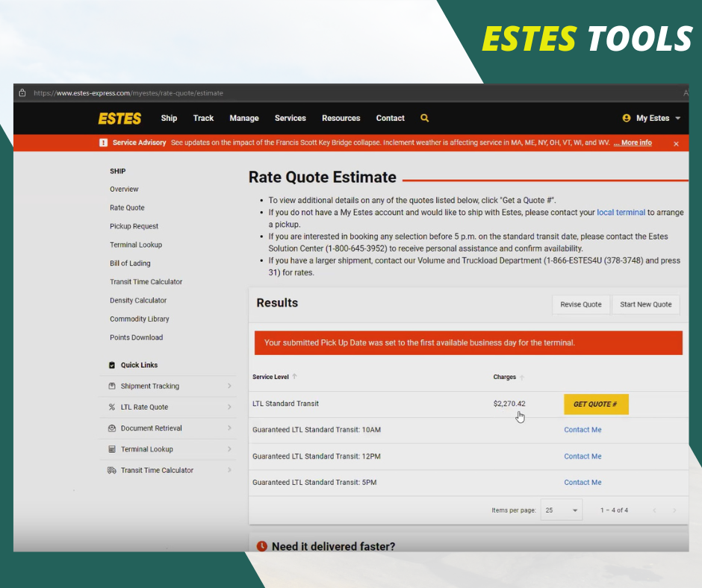Sort by Charges column arrow
This screenshot has width=702, height=588.
(522, 378)
